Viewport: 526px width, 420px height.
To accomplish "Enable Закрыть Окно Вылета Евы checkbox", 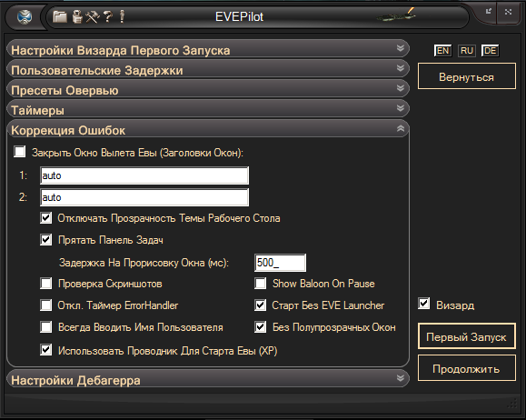I will [19, 152].
